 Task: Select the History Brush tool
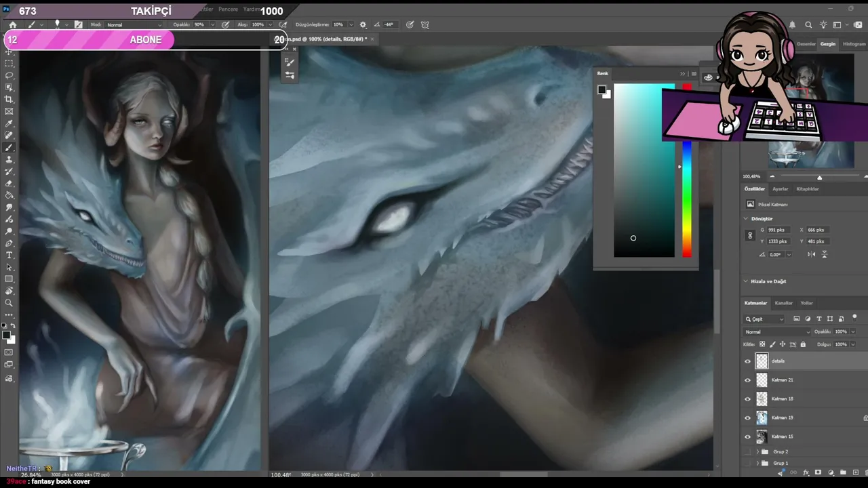tap(9, 172)
